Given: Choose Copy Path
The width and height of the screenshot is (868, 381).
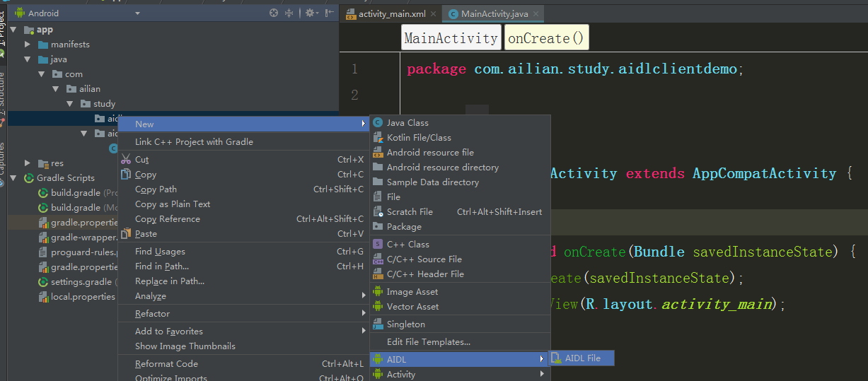Looking at the screenshot, I should pyautogui.click(x=244, y=189).
